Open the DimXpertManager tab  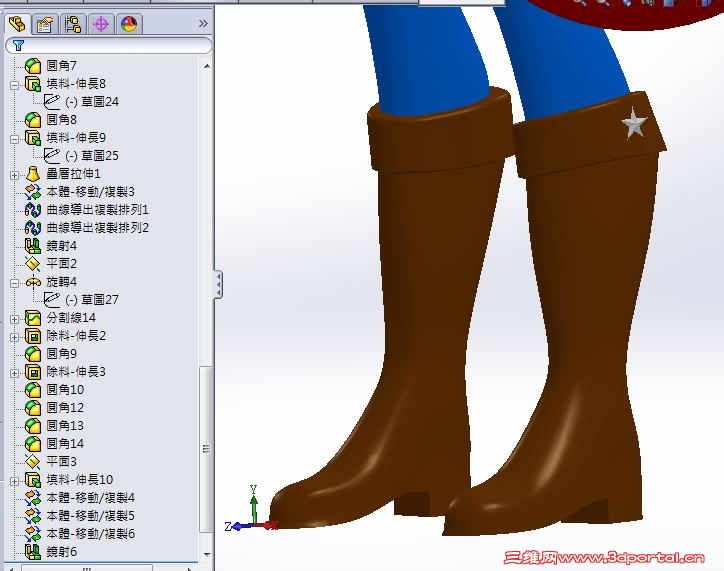click(101, 24)
